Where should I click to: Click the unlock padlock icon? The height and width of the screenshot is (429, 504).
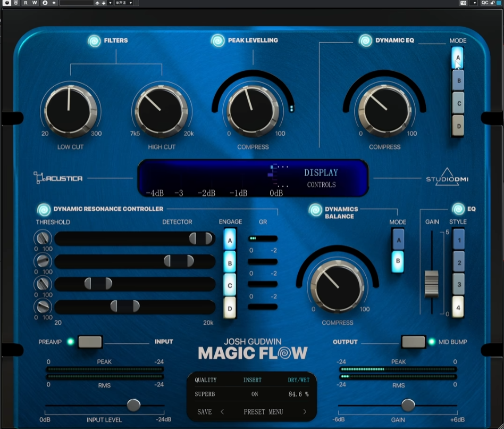(x=492, y=3)
